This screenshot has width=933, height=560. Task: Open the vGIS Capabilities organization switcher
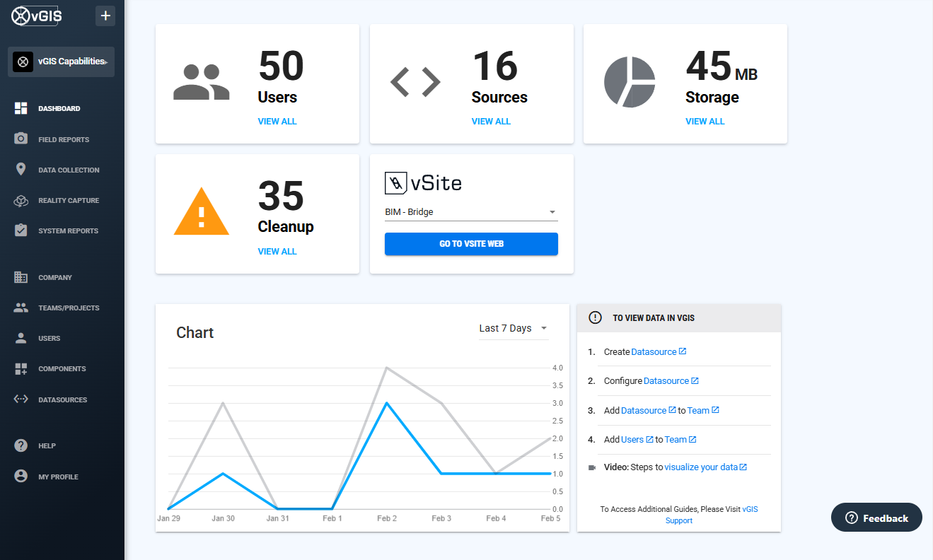62,62
